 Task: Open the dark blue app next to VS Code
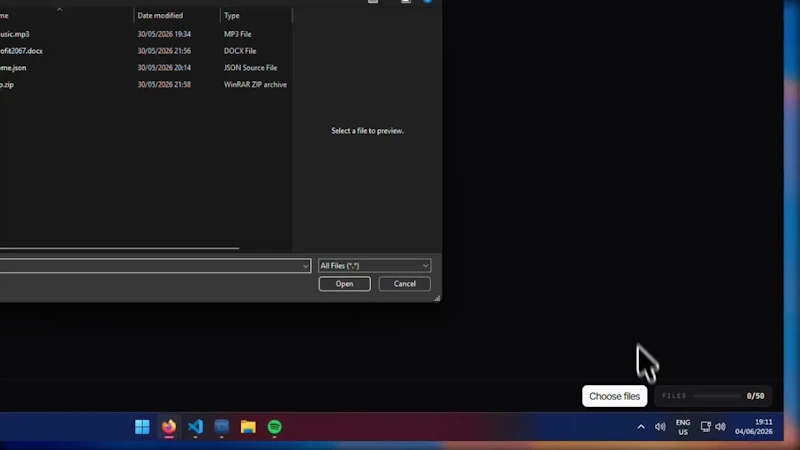coord(222,427)
